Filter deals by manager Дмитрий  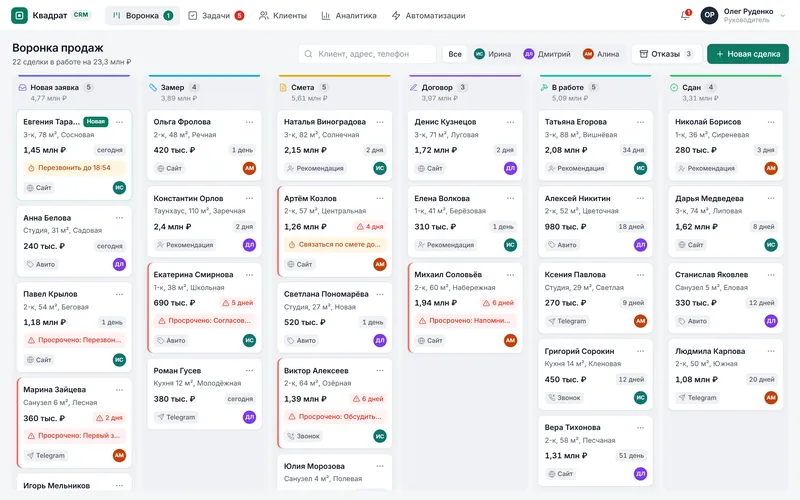(547, 54)
